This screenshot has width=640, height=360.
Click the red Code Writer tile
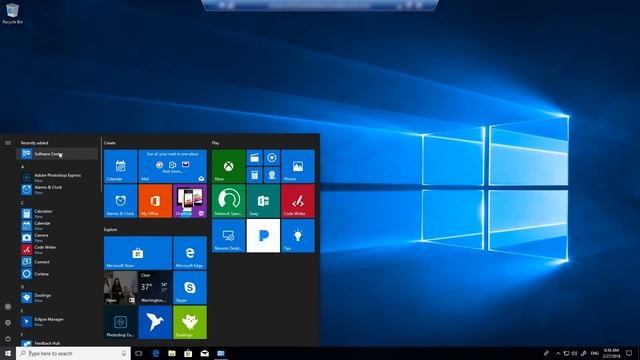[298, 201]
